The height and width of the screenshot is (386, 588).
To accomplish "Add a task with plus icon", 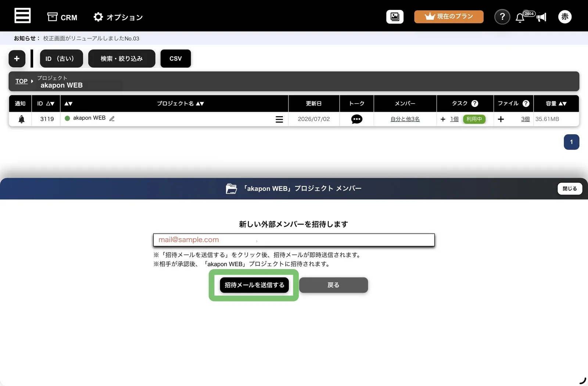I will click(443, 119).
